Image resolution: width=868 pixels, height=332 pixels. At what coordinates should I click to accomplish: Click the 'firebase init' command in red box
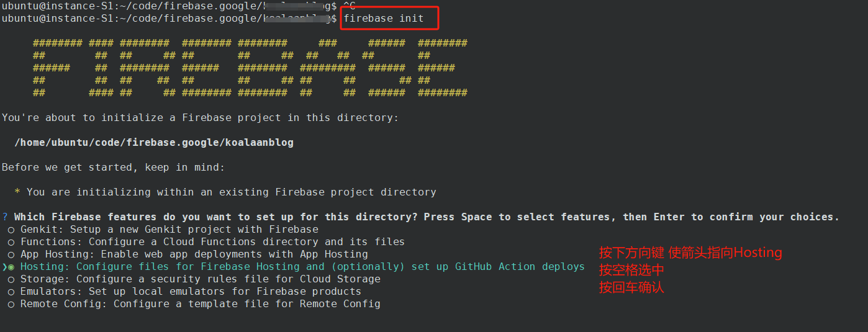[384, 19]
